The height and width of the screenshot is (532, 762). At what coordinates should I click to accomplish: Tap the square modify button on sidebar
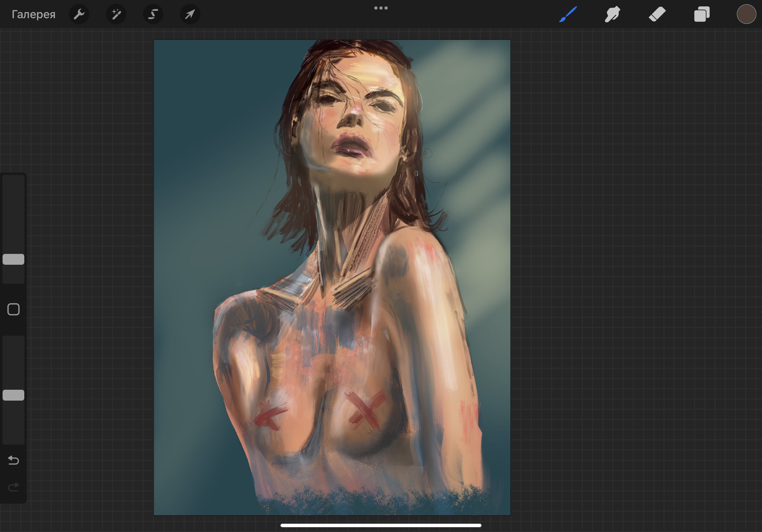[13, 309]
